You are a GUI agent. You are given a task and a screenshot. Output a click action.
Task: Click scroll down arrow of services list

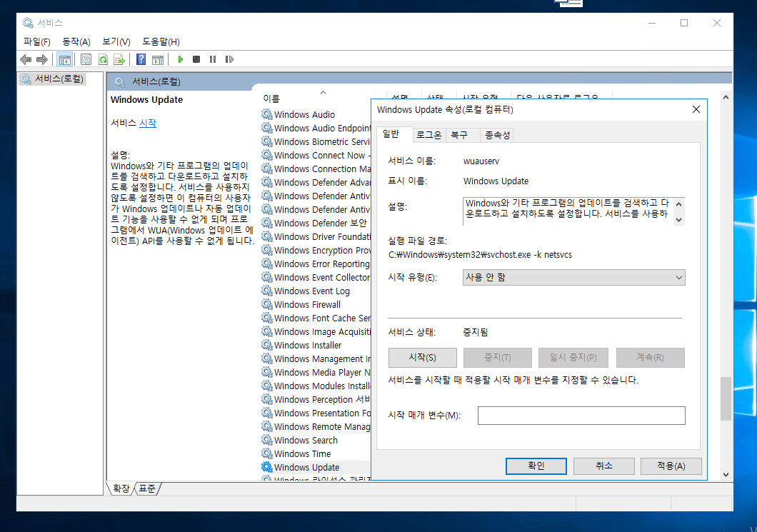click(x=726, y=475)
